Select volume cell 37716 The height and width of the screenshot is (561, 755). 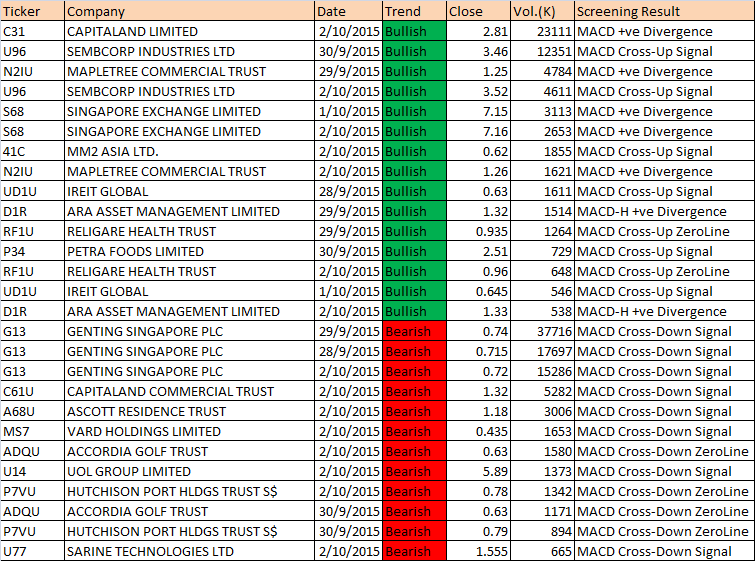click(542, 331)
